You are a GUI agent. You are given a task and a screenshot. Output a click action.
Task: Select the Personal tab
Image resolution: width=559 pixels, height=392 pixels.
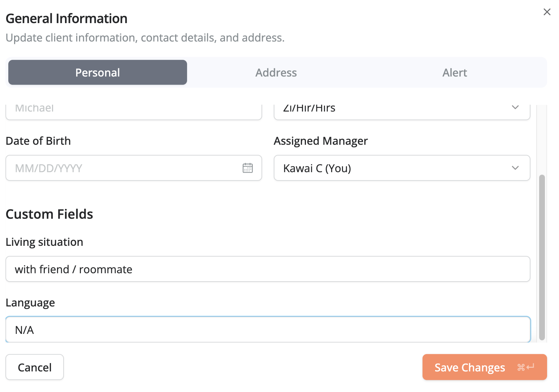[97, 72]
